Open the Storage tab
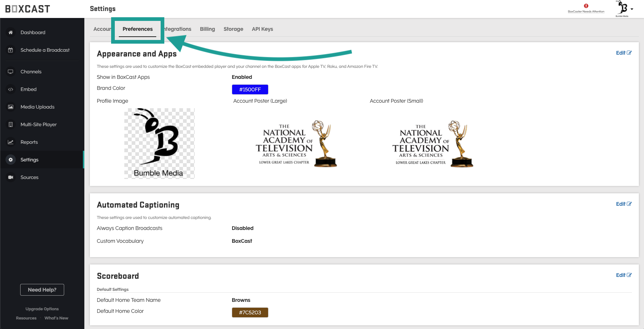The image size is (644, 329). coord(233,29)
